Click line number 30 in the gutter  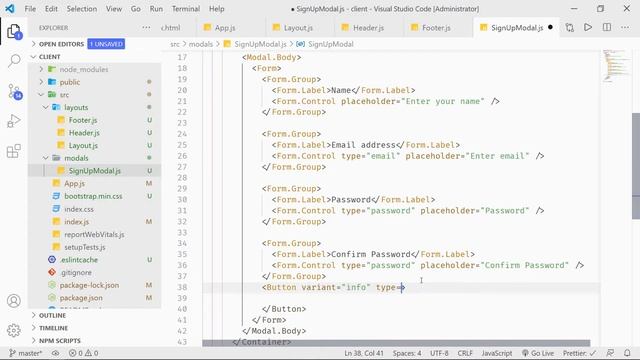pos(182,199)
